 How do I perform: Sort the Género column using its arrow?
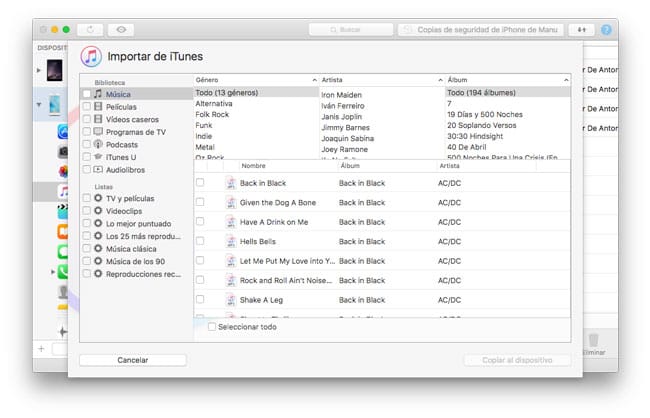coord(314,80)
